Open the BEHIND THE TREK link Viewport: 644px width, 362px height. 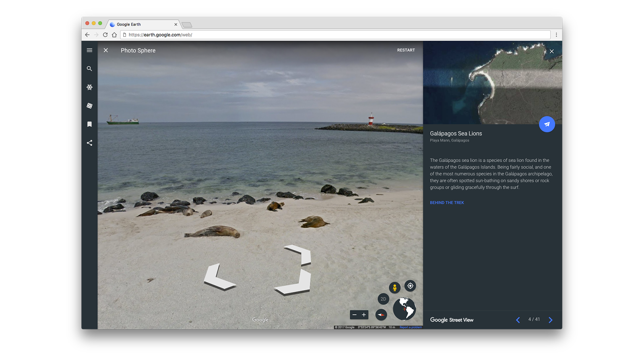tap(447, 203)
